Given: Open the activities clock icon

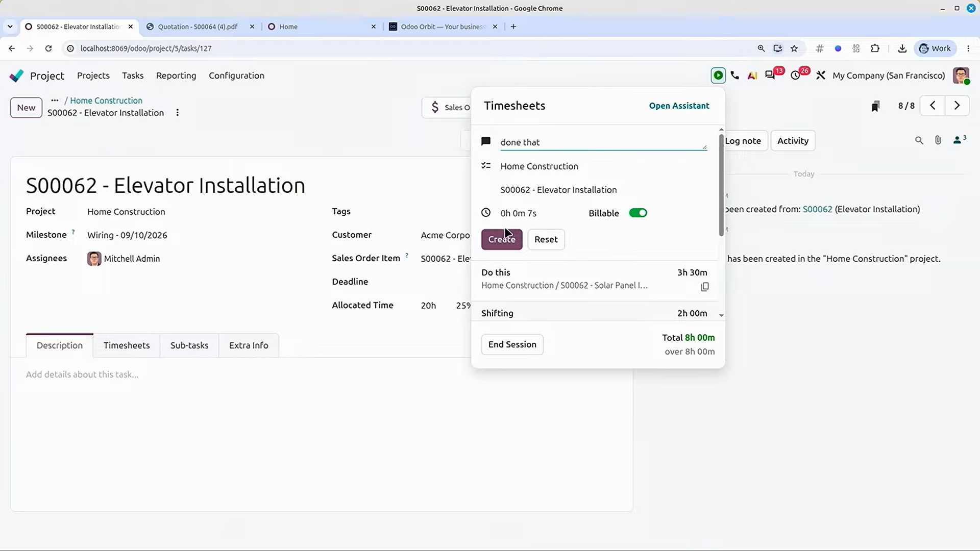Looking at the screenshot, I should click(795, 76).
